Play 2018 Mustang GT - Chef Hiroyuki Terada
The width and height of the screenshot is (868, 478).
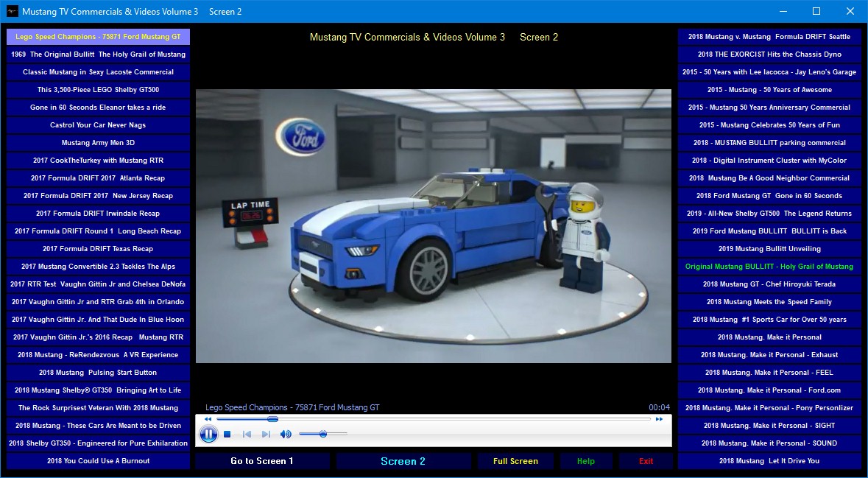coord(769,284)
